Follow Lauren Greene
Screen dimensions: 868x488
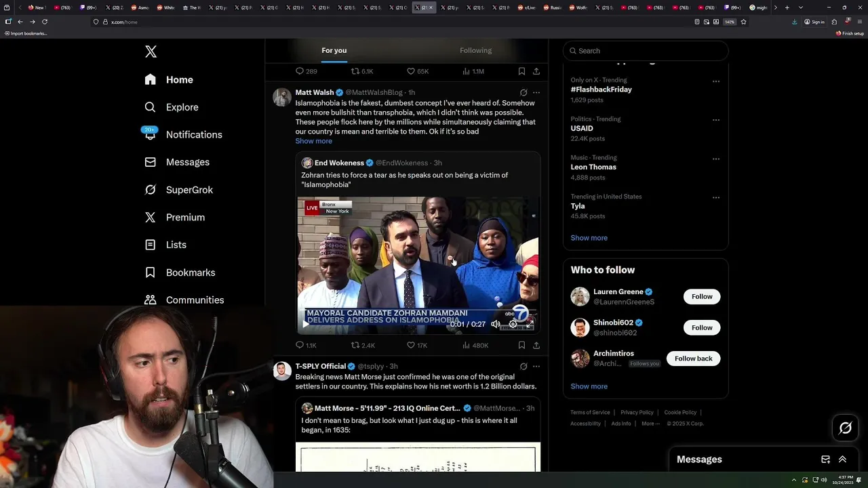pos(702,296)
